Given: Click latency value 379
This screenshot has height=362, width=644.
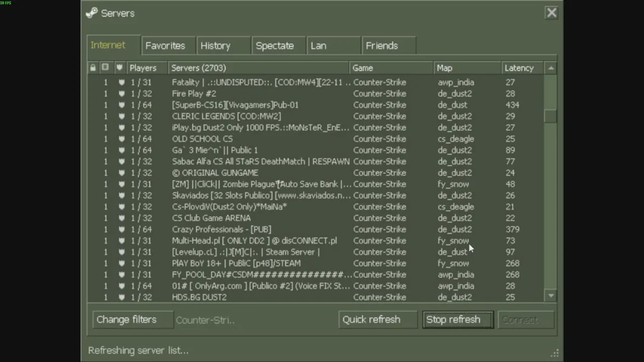Looking at the screenshot, I should click(x=513, y=229).
